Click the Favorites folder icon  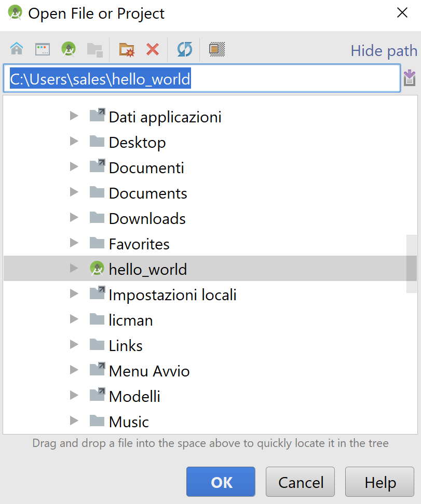tap(97, 242)
